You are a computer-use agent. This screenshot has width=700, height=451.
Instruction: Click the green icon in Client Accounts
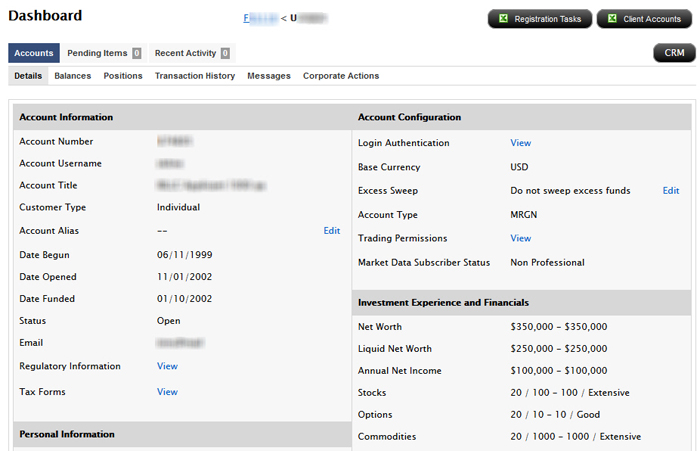(612, 19)
